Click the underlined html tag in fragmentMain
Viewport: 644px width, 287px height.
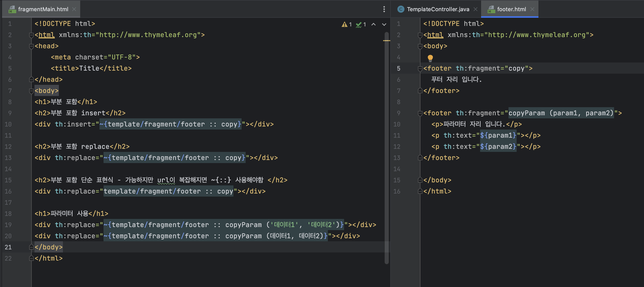(46, 35)
